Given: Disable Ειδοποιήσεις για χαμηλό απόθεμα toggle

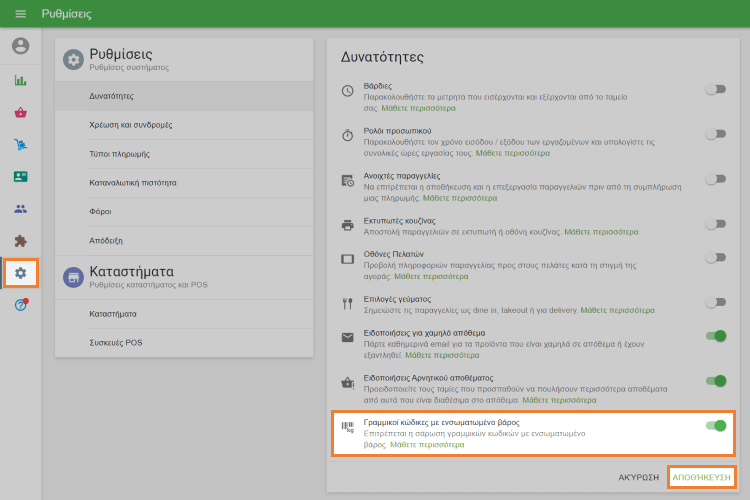Looking at the screenshot, I should pyautogui.click(x=714, y=337).
